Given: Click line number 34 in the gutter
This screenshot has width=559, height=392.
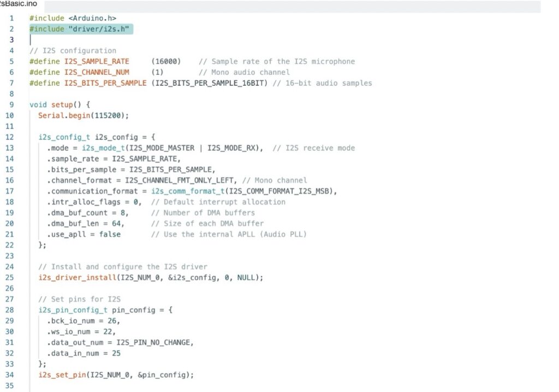Looking at the screenshot, I should [10, 375].
